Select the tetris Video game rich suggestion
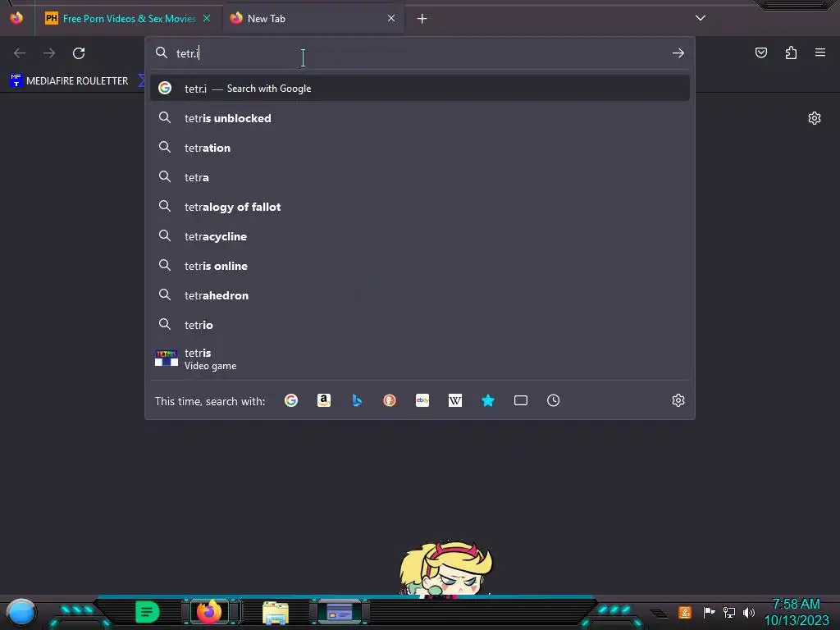Screen dimensions: 840x630 point(420,359)
